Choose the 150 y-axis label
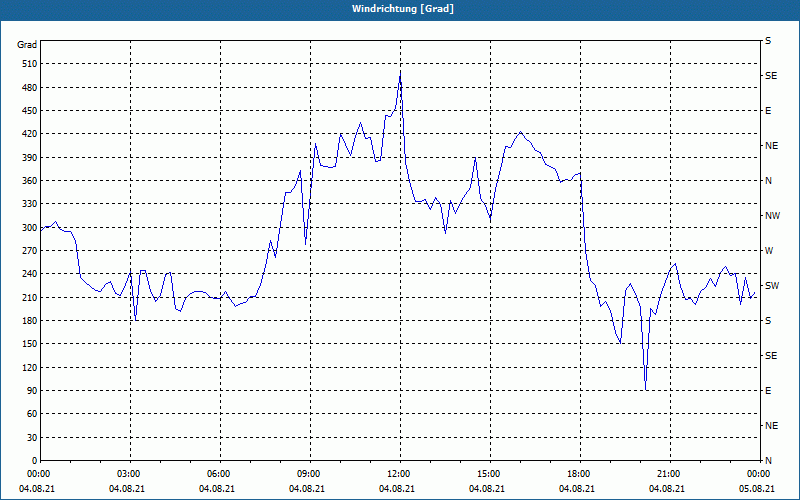The image size is (800, 500). 30,344
